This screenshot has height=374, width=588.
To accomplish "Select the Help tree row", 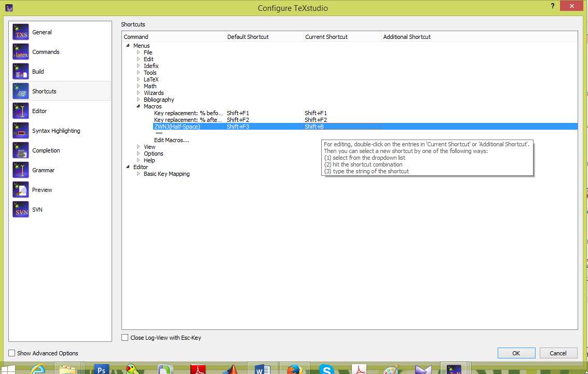I will click(x=149, y=160).
